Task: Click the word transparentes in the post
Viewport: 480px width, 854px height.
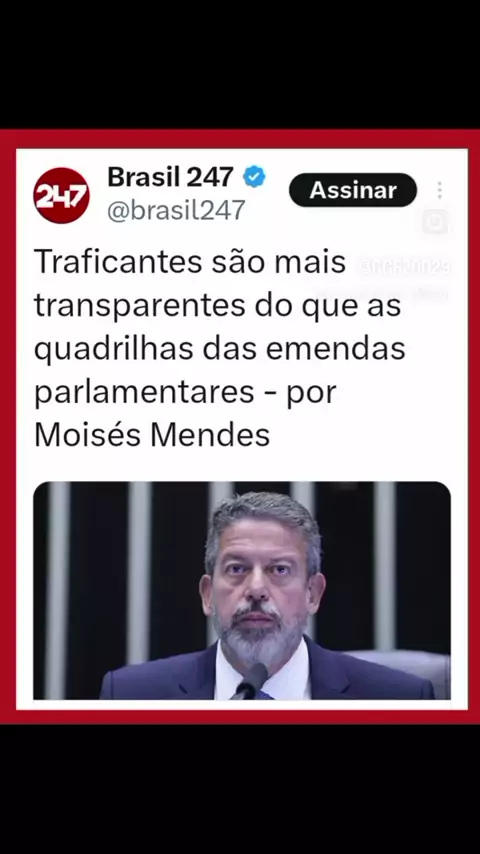Action: tap(140, 307)
